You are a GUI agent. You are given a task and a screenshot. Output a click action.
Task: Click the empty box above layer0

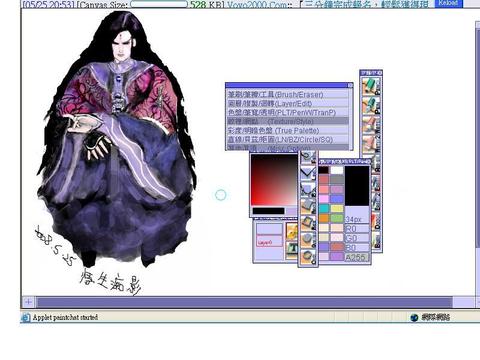click(x=269, y=229)
